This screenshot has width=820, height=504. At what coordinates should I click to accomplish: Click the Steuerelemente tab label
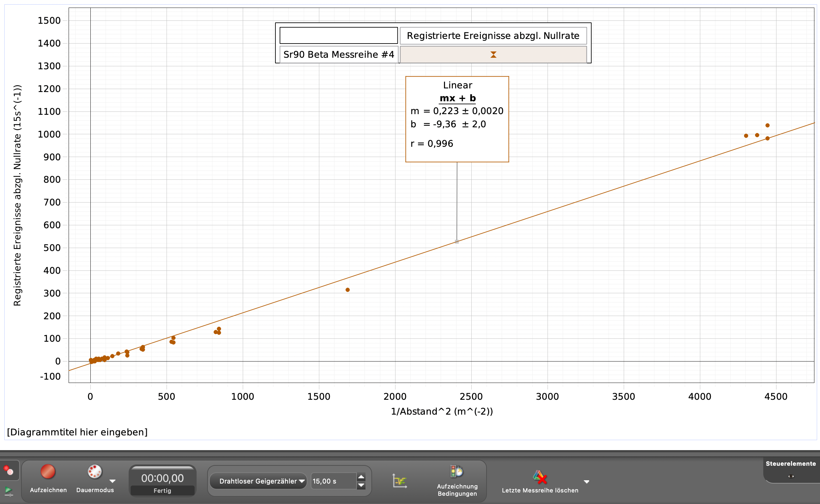pos(791,464)
